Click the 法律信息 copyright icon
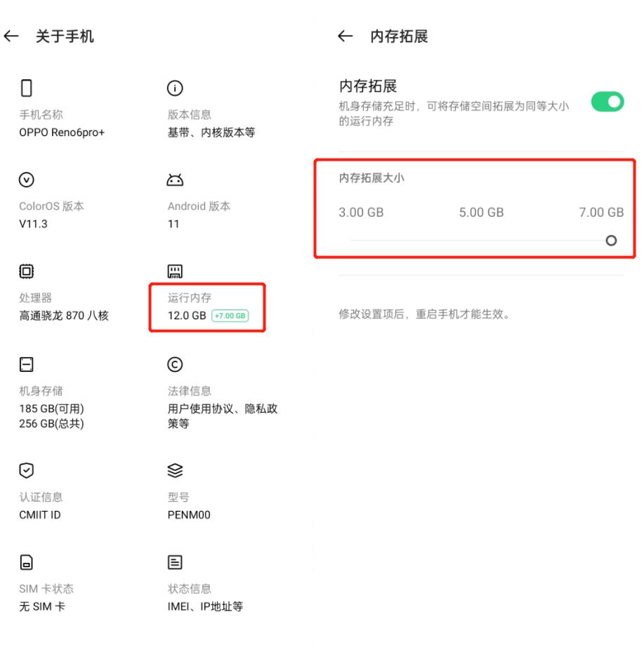The image size is (644, 645). [174, 364]
